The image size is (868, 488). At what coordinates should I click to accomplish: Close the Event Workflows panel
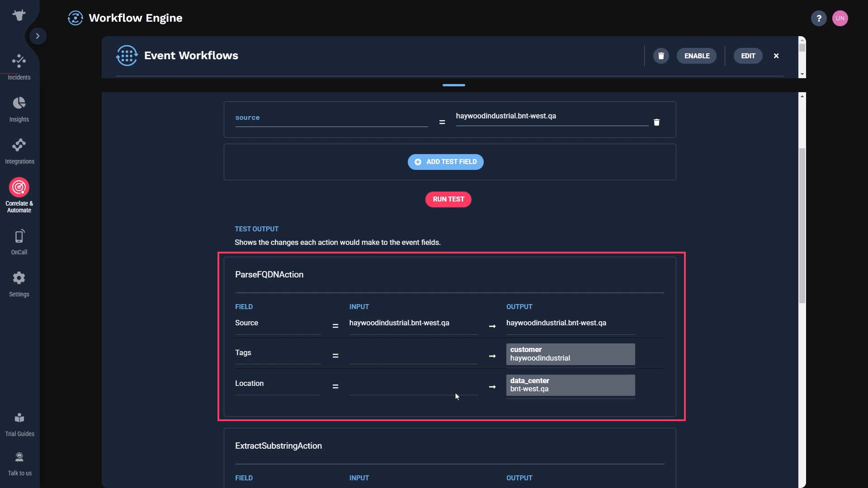(x=776, y=56)
